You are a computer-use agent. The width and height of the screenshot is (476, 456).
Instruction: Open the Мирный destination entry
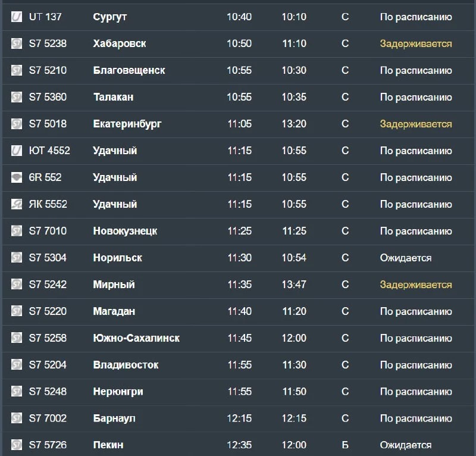click(x=114, y=285)
